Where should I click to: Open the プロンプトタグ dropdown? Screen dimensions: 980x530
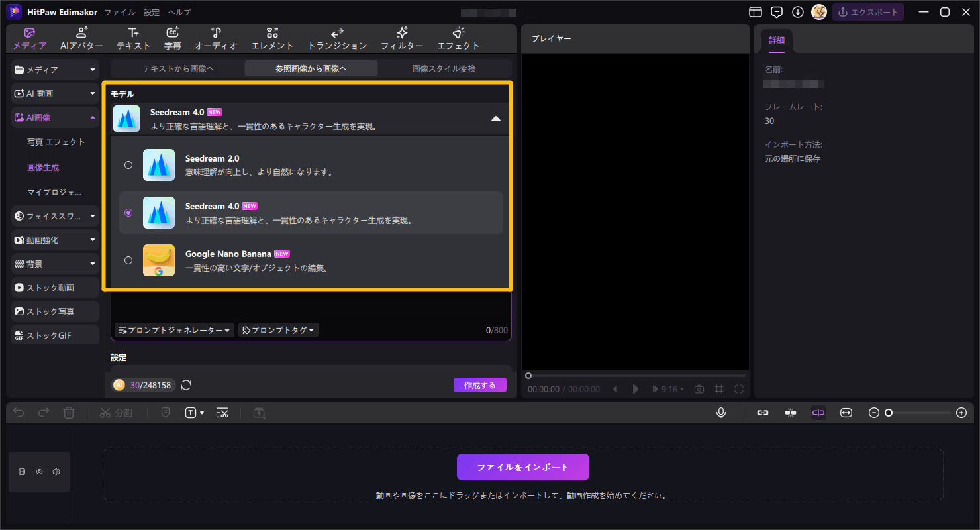click(x=278, y=330)
